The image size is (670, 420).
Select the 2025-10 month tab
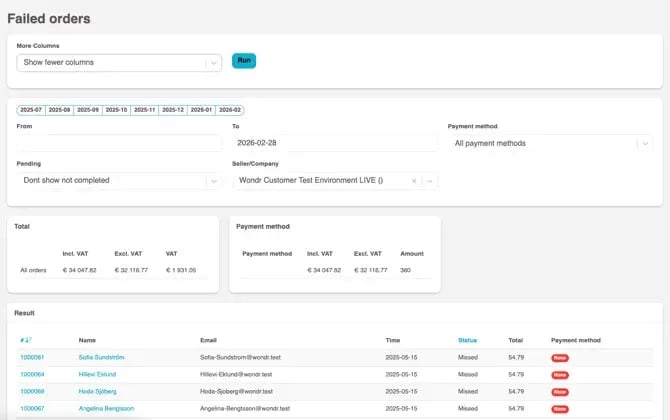[x=116, y=110]
